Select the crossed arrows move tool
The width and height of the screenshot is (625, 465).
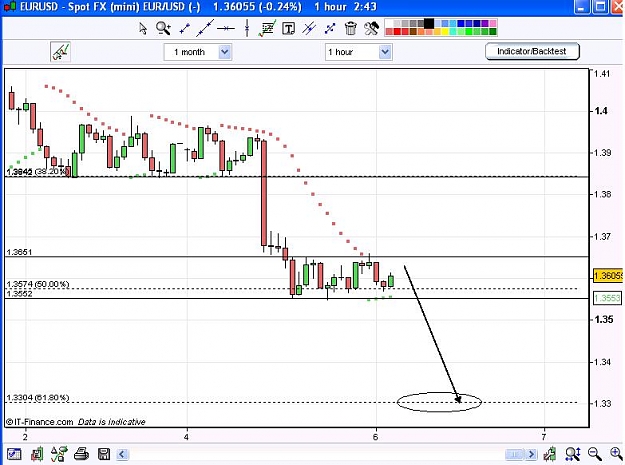coord(330,29)
